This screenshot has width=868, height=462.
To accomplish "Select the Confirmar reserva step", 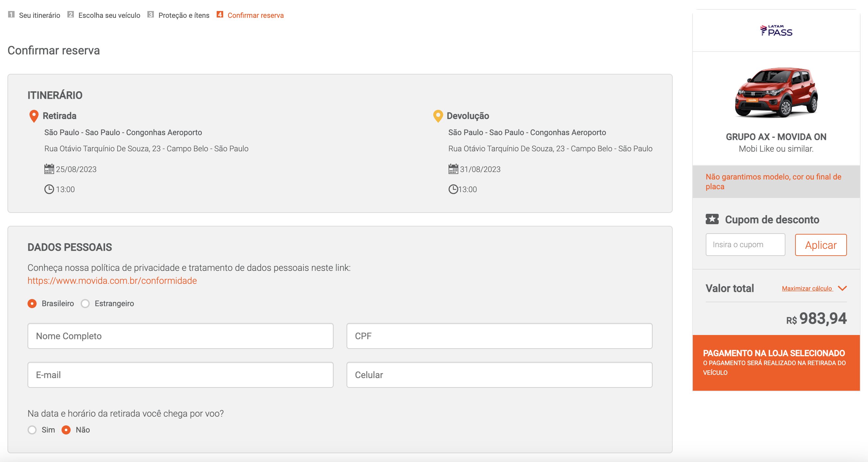I will (x=256, y=15).
